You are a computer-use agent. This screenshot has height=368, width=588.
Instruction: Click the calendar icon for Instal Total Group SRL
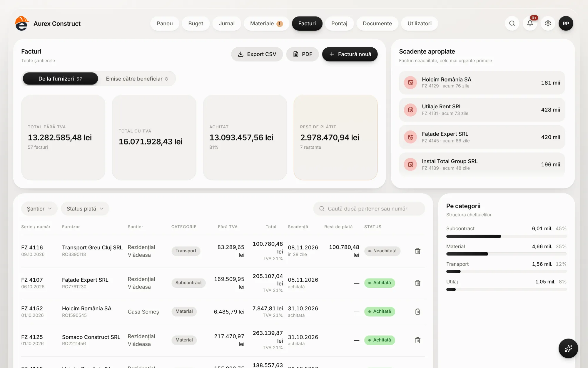(x=410, y=165)
